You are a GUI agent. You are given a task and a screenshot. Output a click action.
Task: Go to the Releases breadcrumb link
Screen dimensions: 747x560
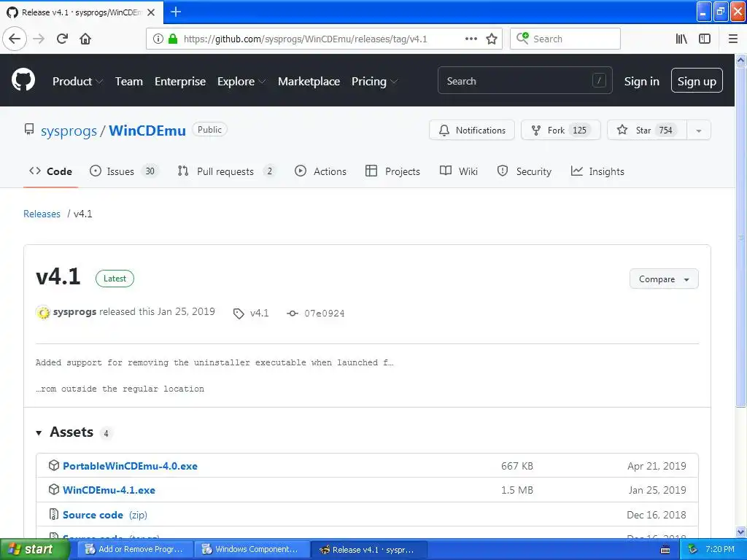tap(42, 214)
